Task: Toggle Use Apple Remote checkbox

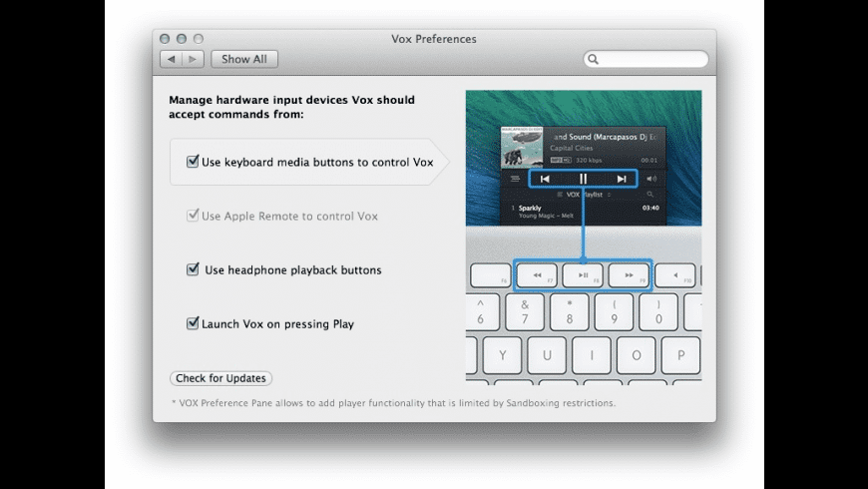Action: coord(193,215)
